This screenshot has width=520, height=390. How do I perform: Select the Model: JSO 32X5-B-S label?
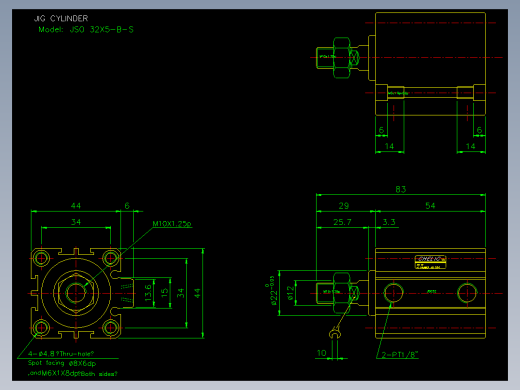pos(86,30)
